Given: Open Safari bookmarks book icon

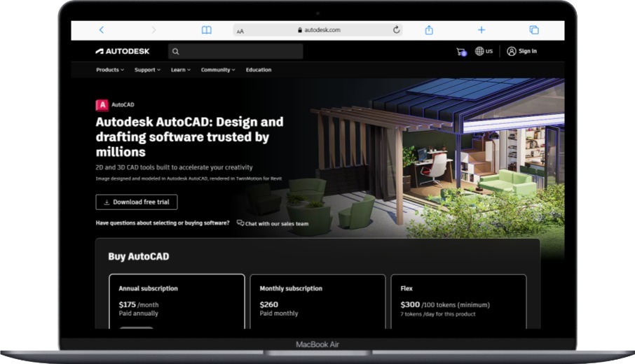Looking at the screenshot, I should 207,30.
